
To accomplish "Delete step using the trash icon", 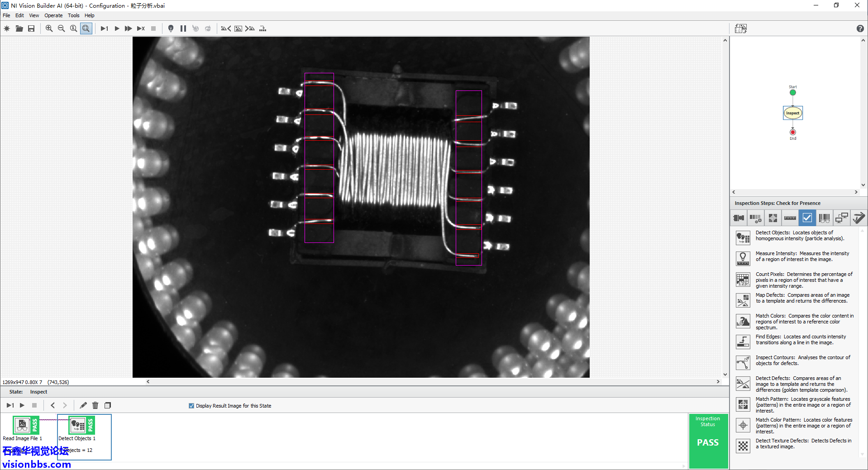I will coord(95,405).
